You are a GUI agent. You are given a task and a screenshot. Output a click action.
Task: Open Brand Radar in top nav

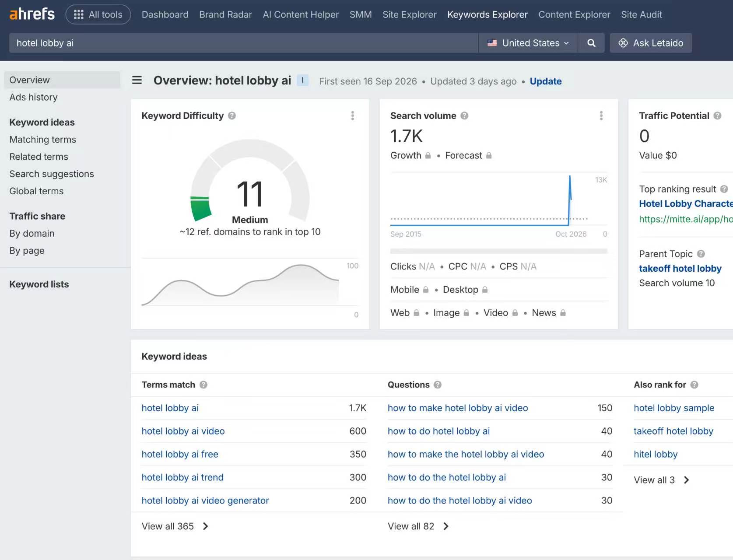pyautogui.click(x=225, y=14)
